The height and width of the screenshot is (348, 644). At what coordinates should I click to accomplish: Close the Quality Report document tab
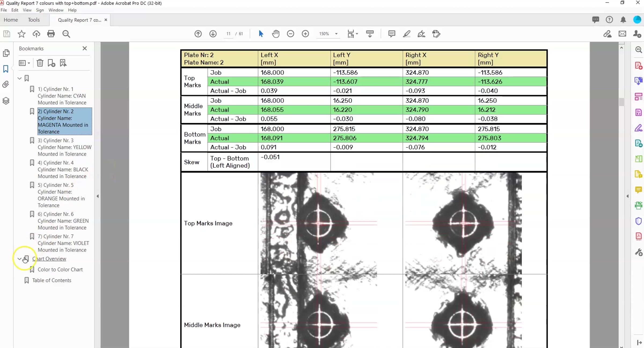click(x=106, y=20)
